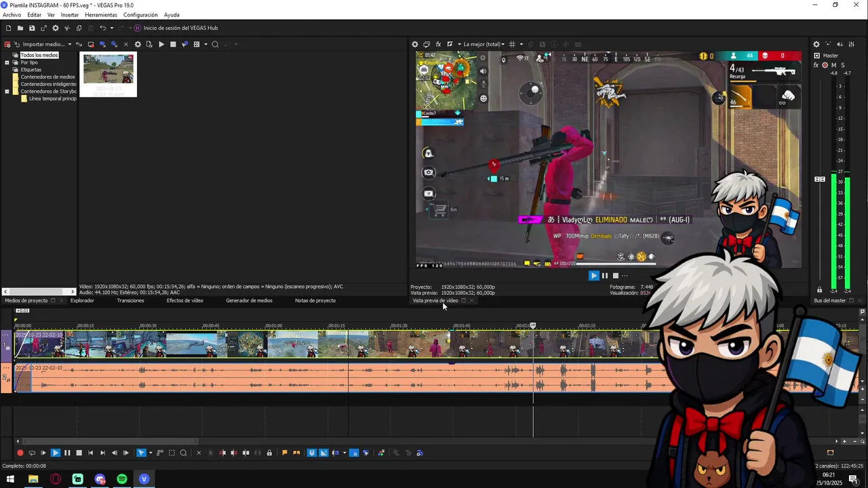The image size is (868, 488).
Task: Open Master bus audio properties gear
Action: 816,44
